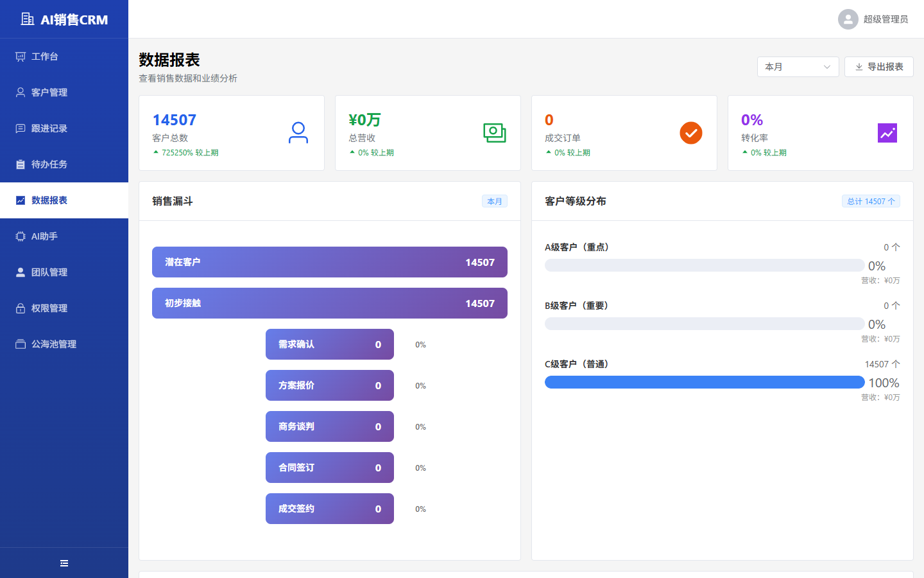Click the 方案报价 funnel stage bar
The width and height of the screenshot is (924, 578).
[x=330, y=385]
